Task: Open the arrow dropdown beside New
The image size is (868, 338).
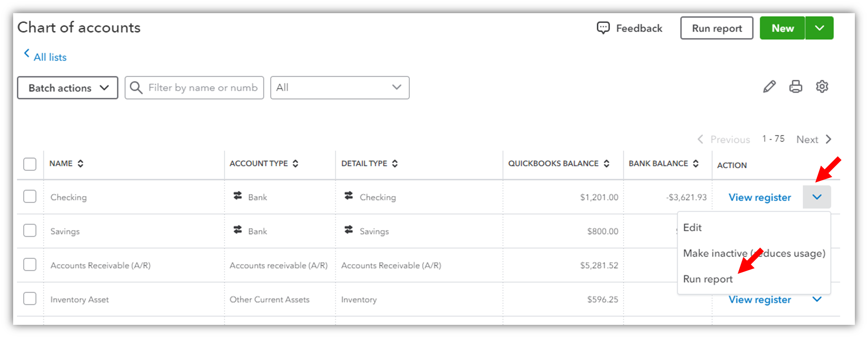Action: click(820, 28)
